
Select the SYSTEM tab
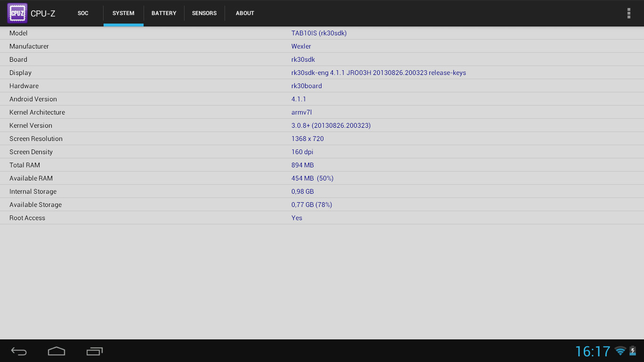tap(123, 13)
